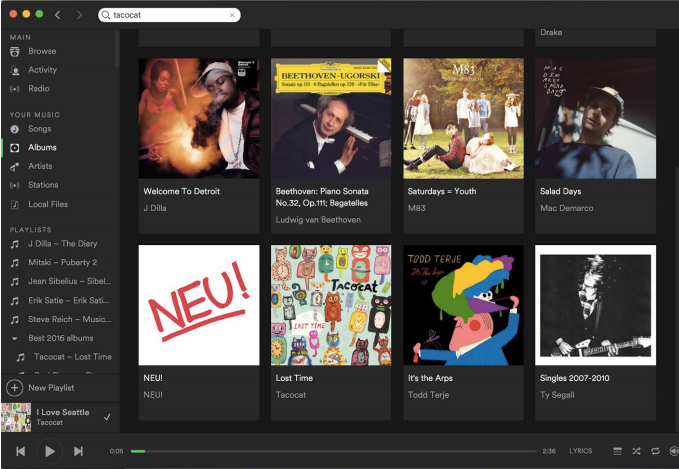Open the play queue icon
Viewport: 679px width, 469px height.
(x=618, y=451)
